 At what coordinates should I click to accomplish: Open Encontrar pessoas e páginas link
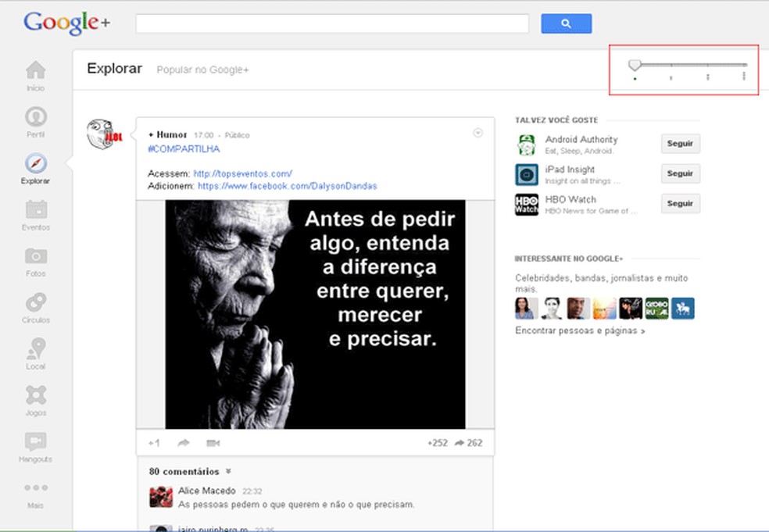(x=580, y=330)
